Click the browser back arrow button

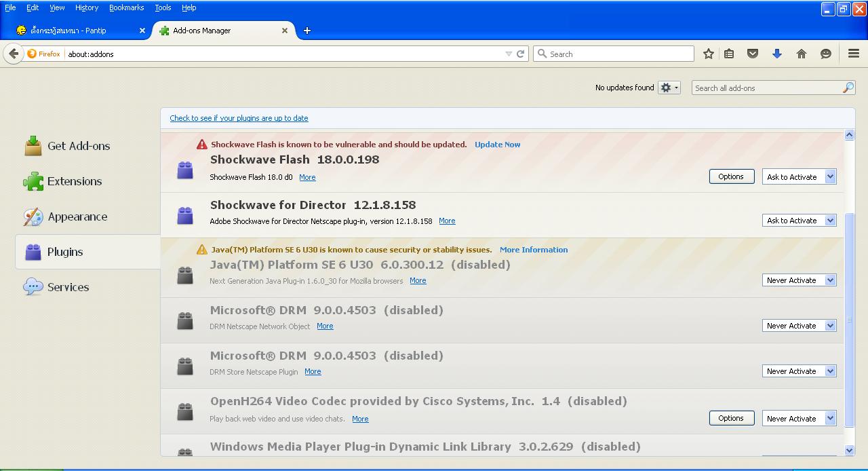pos(14,54)
